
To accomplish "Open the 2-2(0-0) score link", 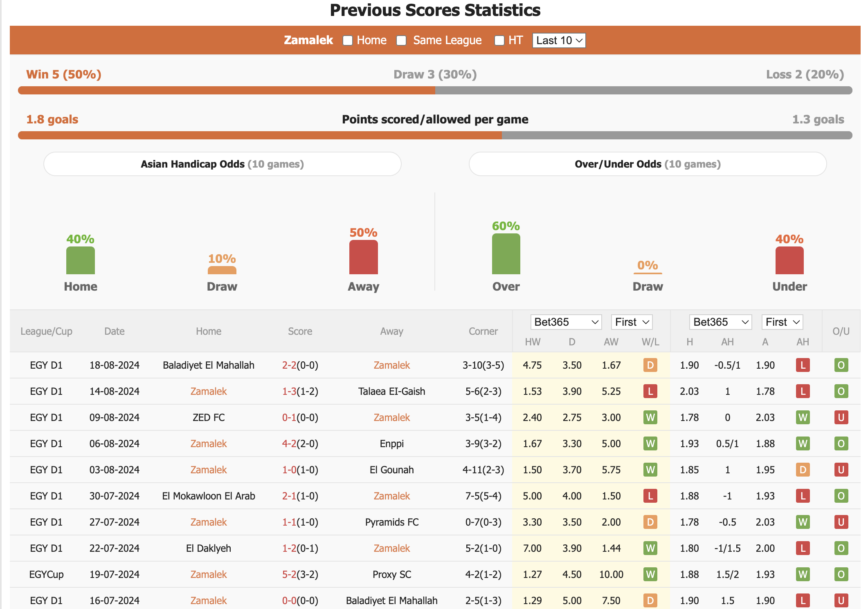I will [300, 365].
